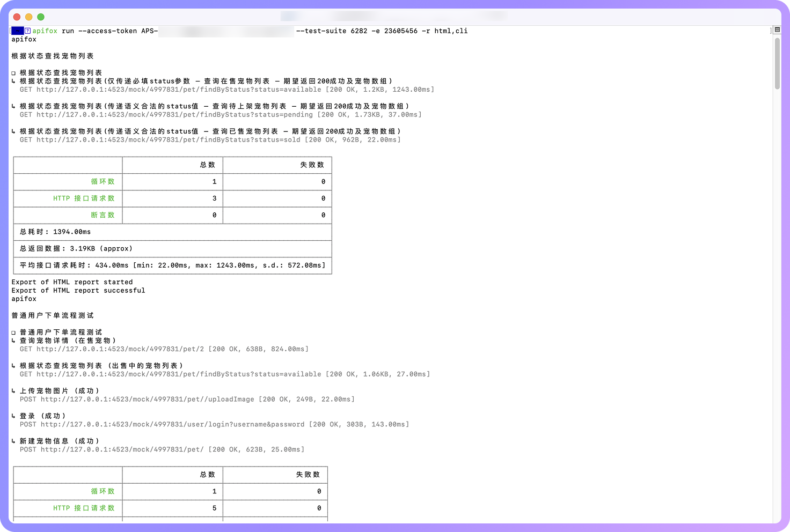
Task: Click the terminal split pane icon
Action: 777,30
